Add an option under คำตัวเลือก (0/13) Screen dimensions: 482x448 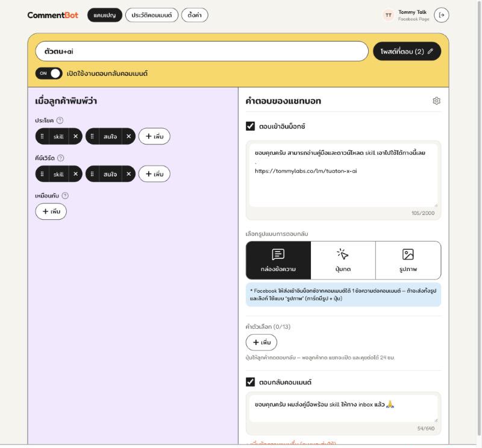(261, 342)
